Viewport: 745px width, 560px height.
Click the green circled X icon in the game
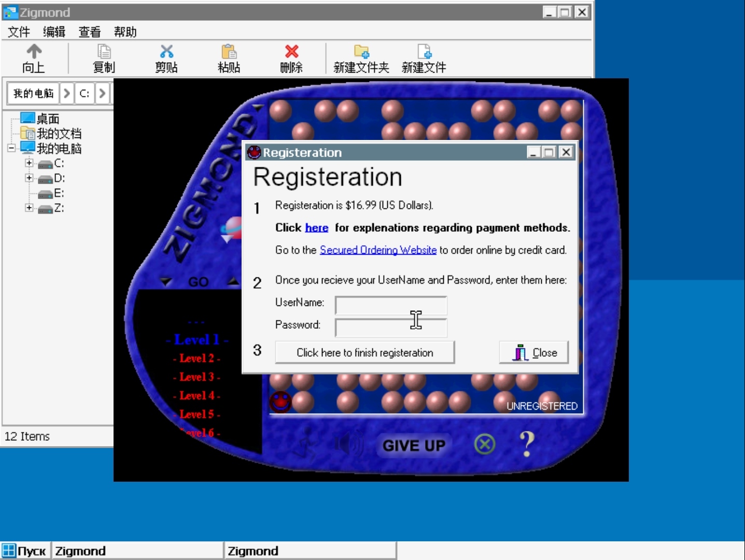click(485, 444)
